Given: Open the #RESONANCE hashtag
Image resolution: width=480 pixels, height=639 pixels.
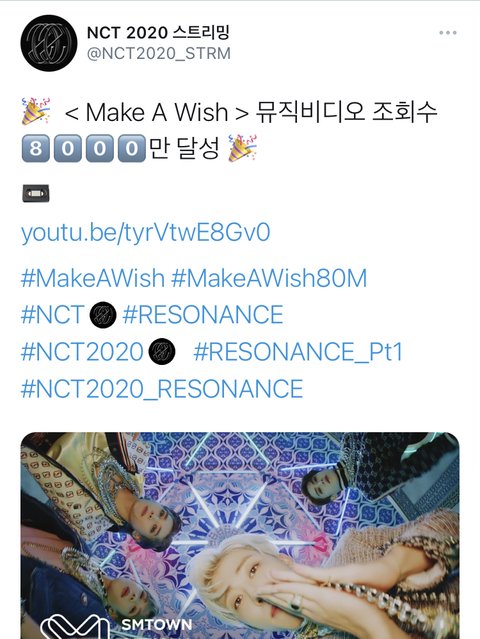Looking at the screenshot, I should pos(203,315).
